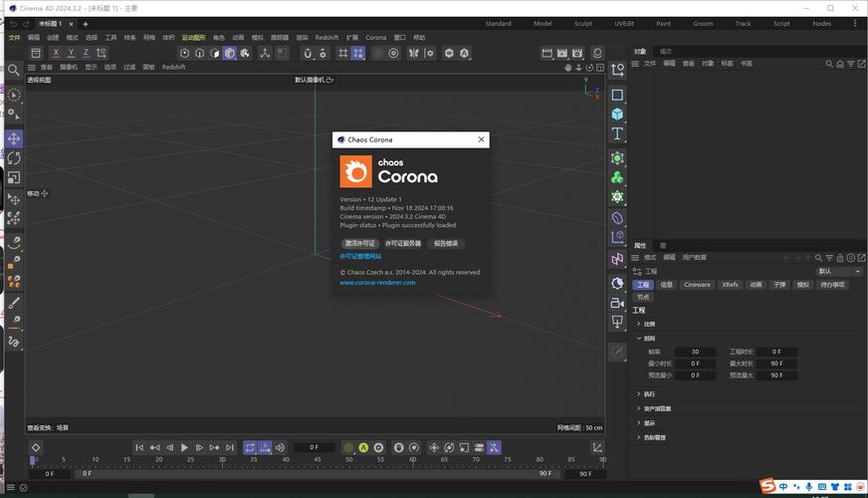868x498 pixels.
Task: Open the search (magnifier) in left toolbar
Action: click(14, 70)
